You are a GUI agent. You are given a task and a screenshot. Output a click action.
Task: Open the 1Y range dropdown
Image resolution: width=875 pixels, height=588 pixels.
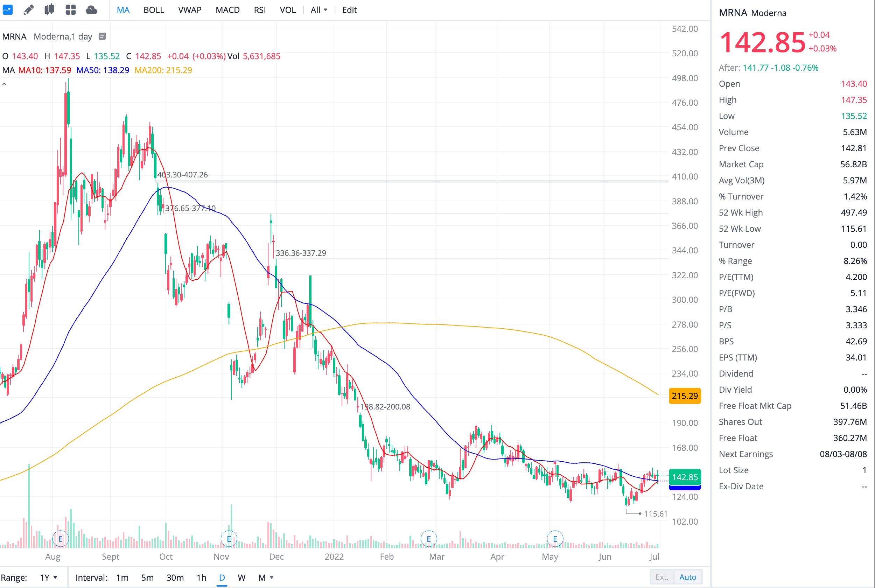[x=49, y=577]
